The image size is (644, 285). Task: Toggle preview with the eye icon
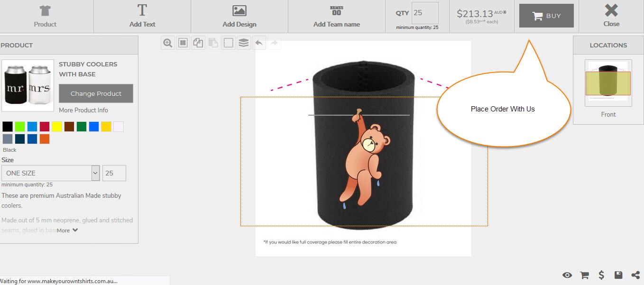point(567,275)
